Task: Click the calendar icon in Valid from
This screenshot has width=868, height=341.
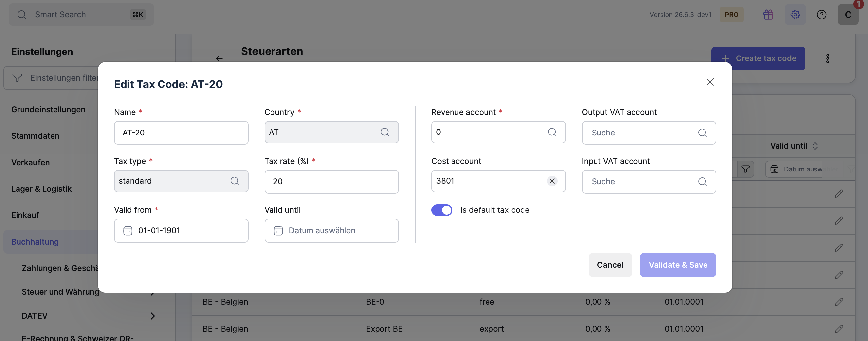Action: click(128, 231)
